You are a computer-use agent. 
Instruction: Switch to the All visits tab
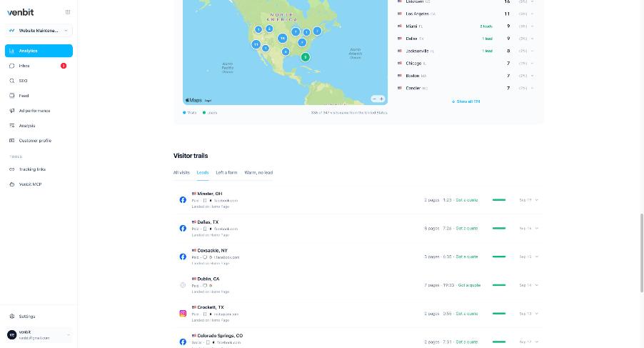[x=181, y=172]
